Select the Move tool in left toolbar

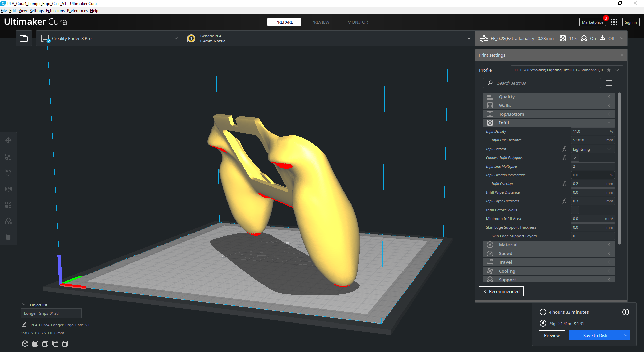pyautogui.click(x=8, y=140)
